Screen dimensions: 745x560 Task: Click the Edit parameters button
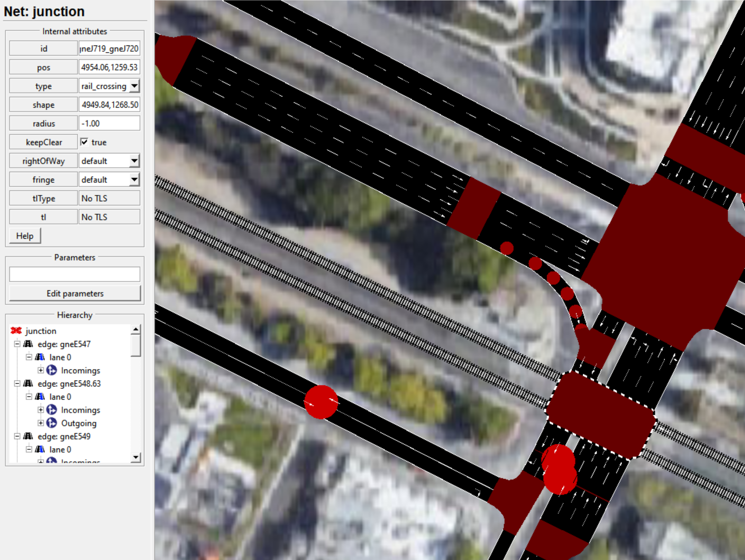pos(75,294)
